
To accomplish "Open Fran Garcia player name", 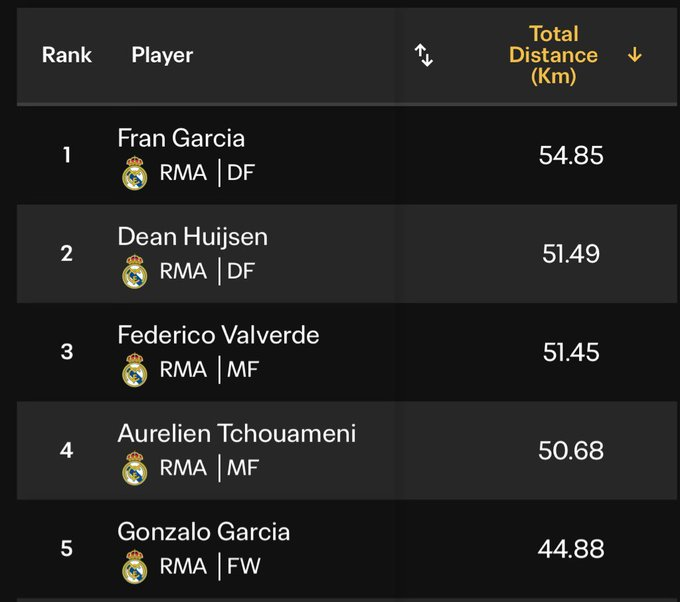I will coord(181,138).
